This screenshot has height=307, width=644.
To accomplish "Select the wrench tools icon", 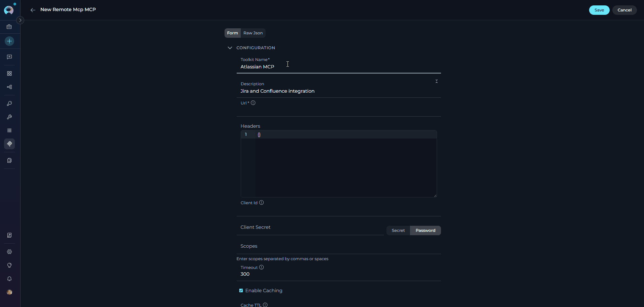I will (9, 117).
